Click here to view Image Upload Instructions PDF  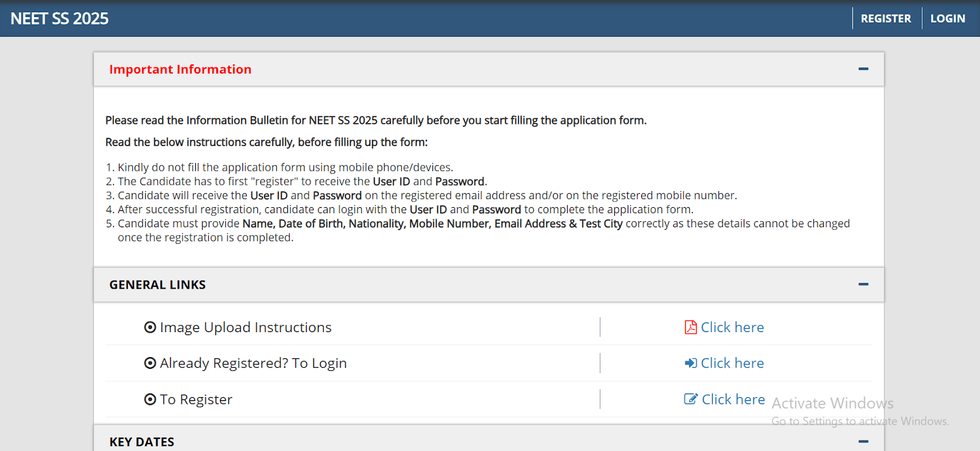[733, 327]
